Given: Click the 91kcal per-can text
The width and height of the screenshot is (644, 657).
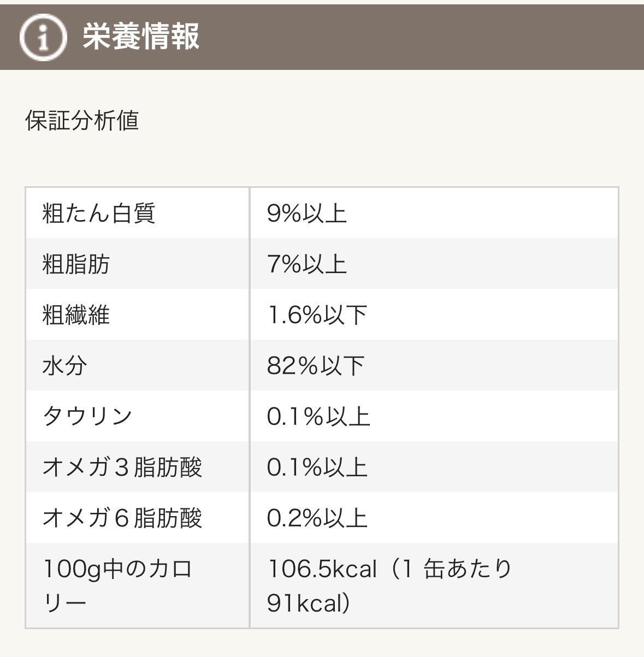Looking at the screenshot, I should (308, 603).
